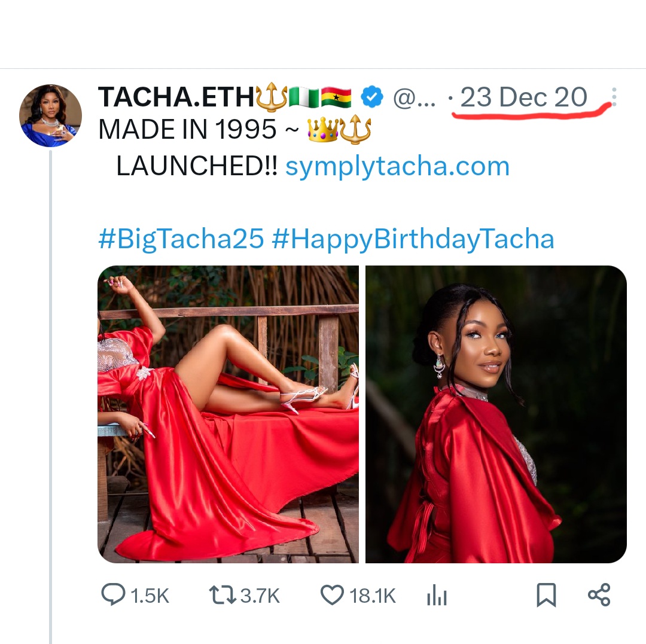Open the TACHA.ETH profile picture
This screenshot has height=644, width=646.
coord(50,115)
